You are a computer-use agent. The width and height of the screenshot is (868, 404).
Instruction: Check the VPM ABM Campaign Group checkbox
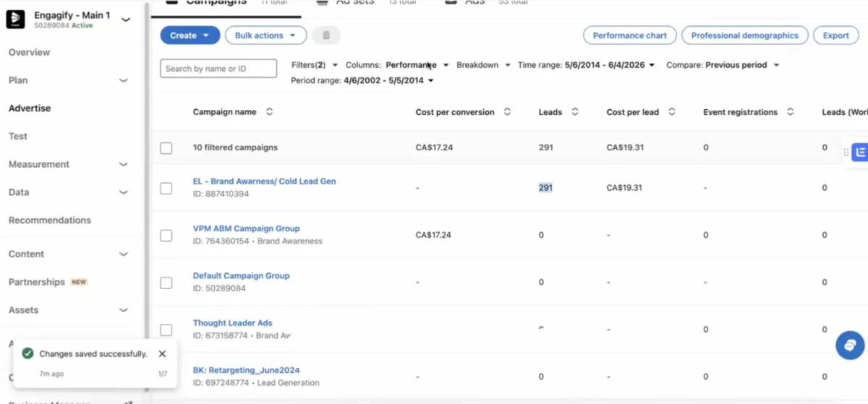[x=166, y=236]
